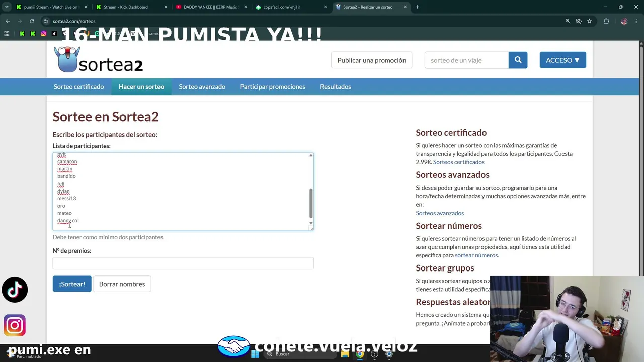The width and height of the screenshot is (644, 362).
Task: Open the tab search chevron at top left
Action: (7, 7)
